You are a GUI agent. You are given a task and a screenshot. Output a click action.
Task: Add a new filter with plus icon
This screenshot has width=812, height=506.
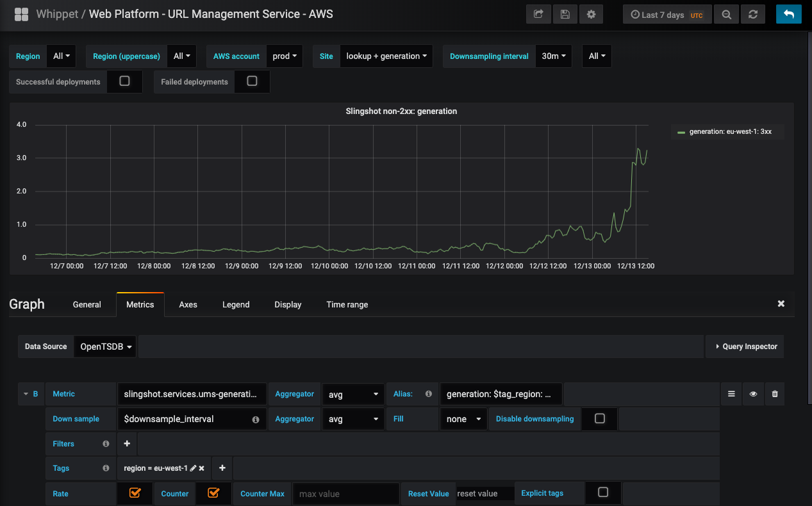pos(127,443)
